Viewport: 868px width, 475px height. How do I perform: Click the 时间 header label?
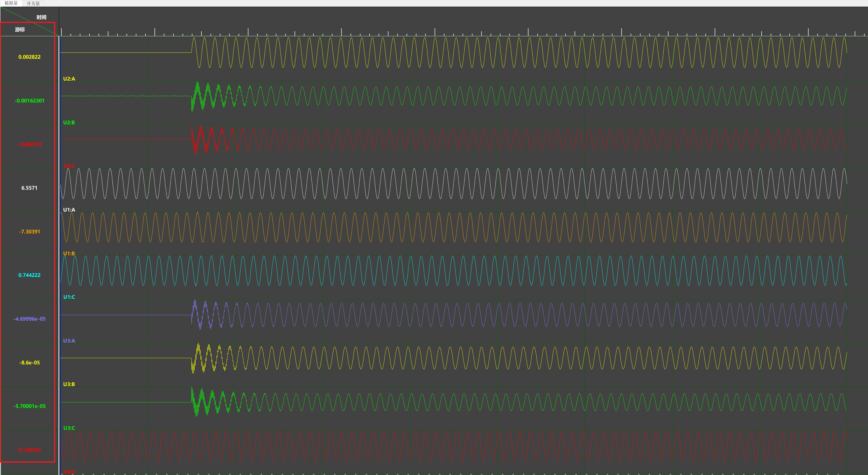(42, 17)
